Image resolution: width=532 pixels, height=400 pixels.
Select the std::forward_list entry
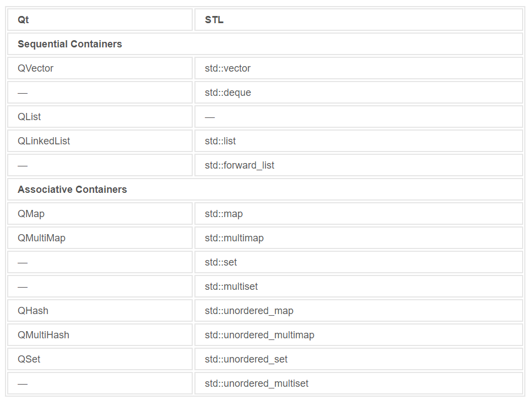[240, 165]
